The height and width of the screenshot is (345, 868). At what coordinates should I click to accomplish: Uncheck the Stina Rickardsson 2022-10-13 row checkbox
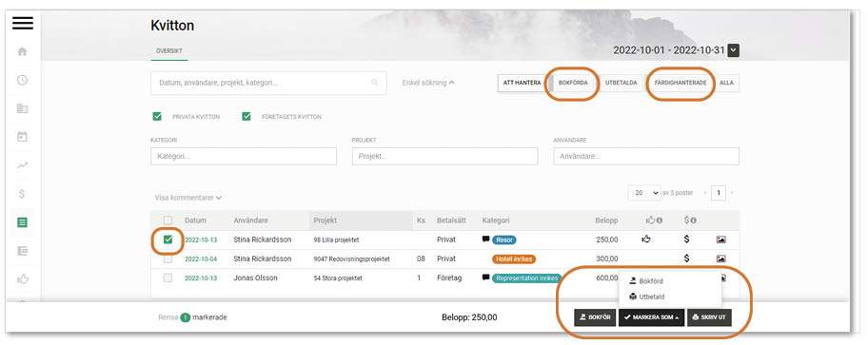pyautogui.click(x=168, y=240)
